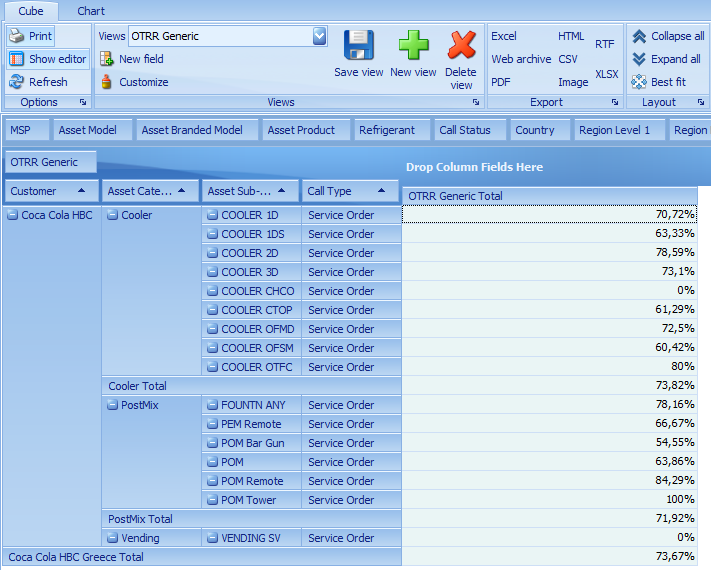Sort by the Call Type row header
Viewport: 711px width, 570px height.
[350, 191]
